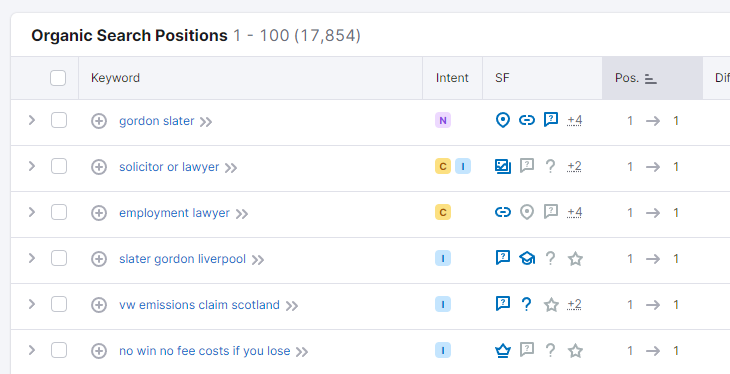This screenshot has width=730, height=374.
Task: Tick the select-all checkbox in the table header
Action: (58, 78)
